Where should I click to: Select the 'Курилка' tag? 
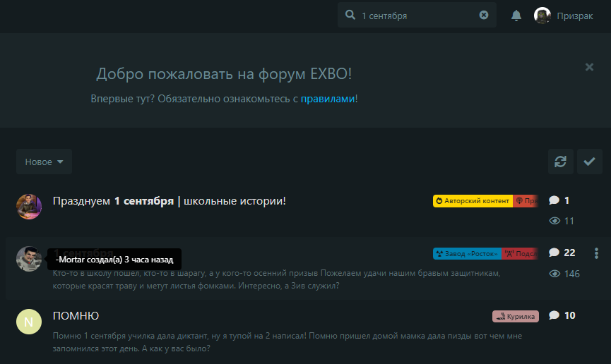click(x=516, y=317)
